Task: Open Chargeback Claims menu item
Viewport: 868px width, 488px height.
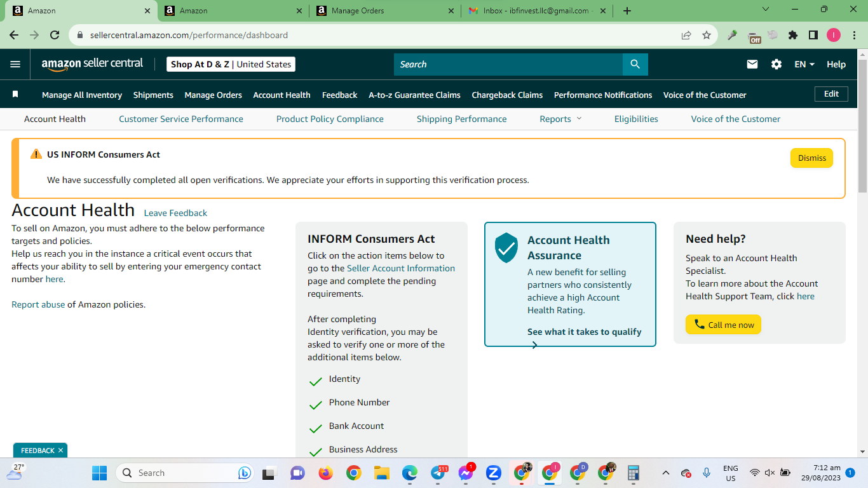Action: tap(507, 95)
